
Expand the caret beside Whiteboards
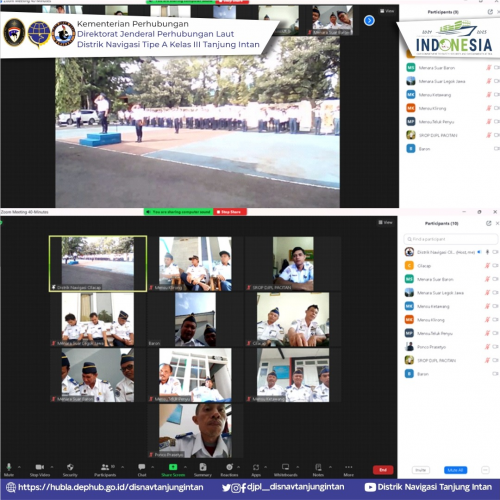pyautogui.click(x=298, y=467)
